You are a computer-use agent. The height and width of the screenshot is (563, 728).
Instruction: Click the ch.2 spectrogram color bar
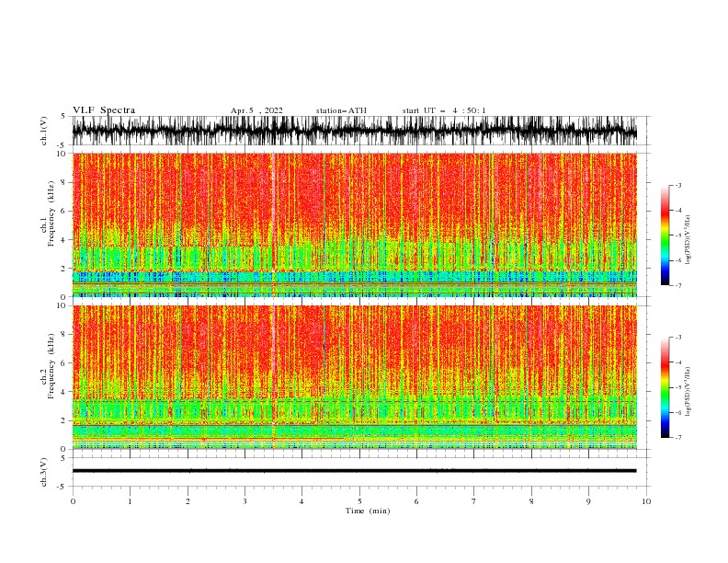coord(665,387)
